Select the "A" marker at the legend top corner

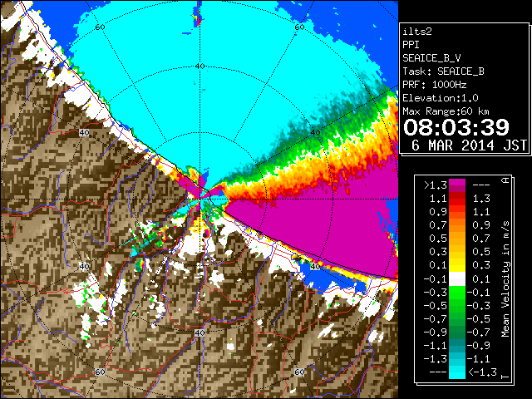505,180
